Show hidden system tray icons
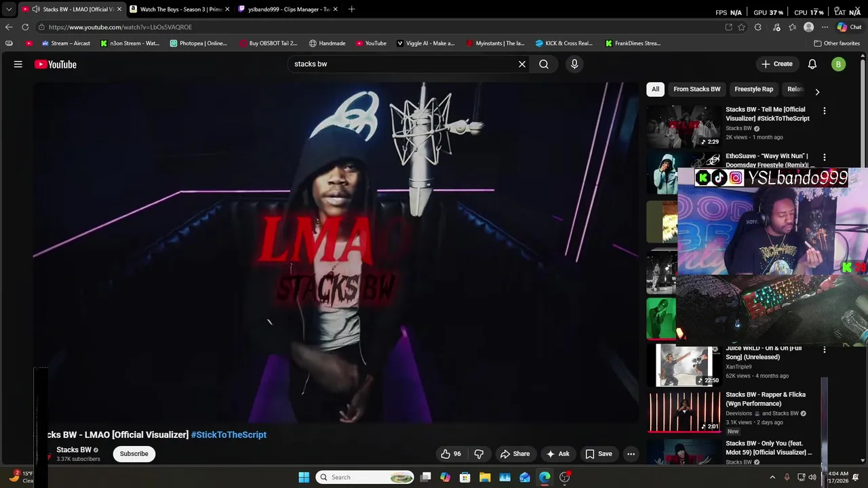Image resolution: width=868 pixels, height=488 pixels. (772, 477)
